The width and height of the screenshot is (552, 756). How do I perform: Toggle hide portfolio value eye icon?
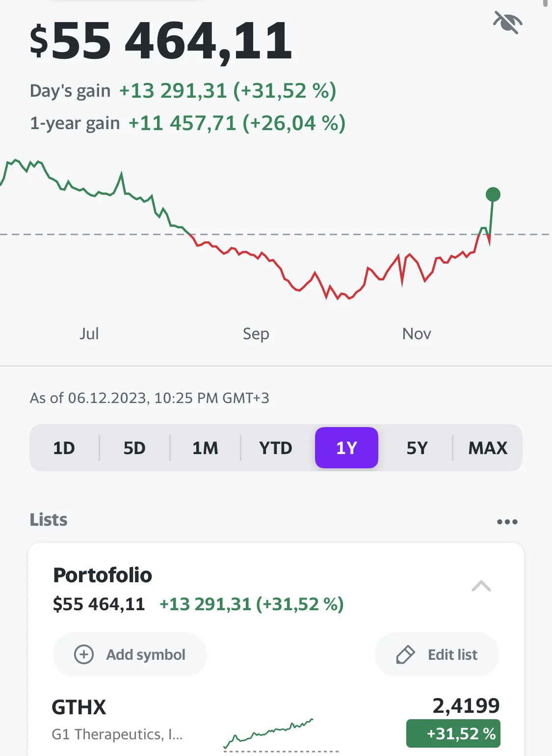pos(508,23)
